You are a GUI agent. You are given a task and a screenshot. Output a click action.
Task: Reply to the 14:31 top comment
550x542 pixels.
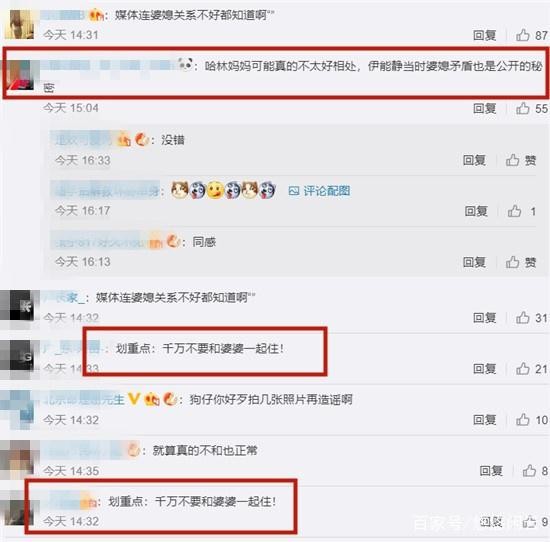pyautogui.click(x=484, y=35)
